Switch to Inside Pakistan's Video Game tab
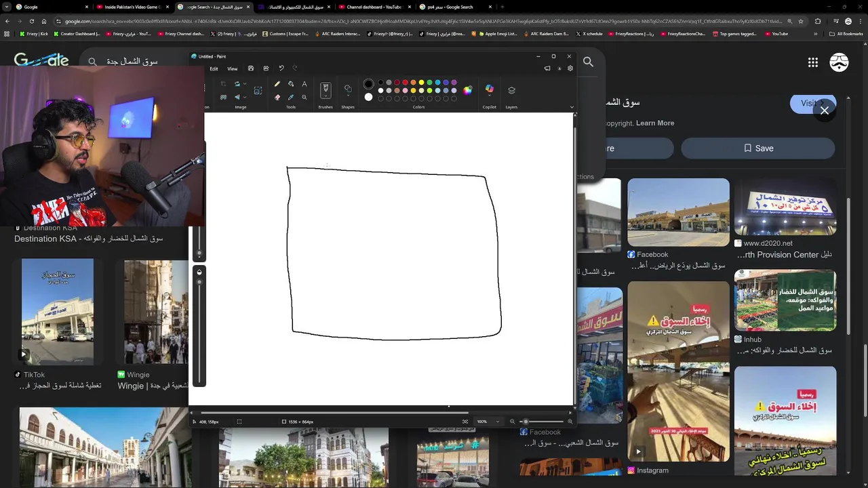The image size is (868, 488). [132, 7]
